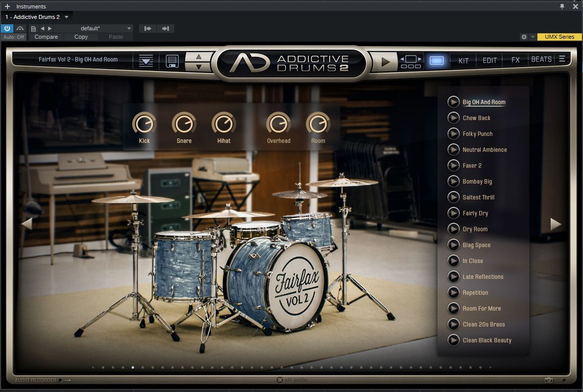This screenshot has width=583, height=392.
Task: Select next host preset arrow
Action: pos(50,28)
